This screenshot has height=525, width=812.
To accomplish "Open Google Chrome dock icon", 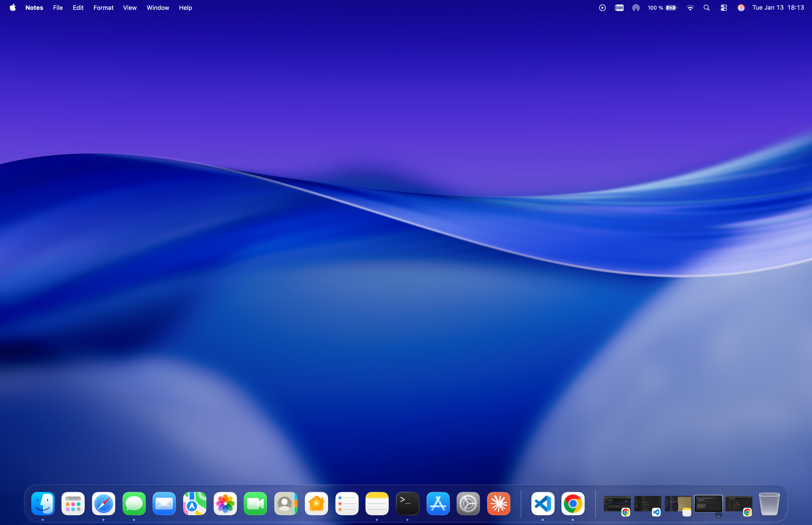I will [573, 503].
